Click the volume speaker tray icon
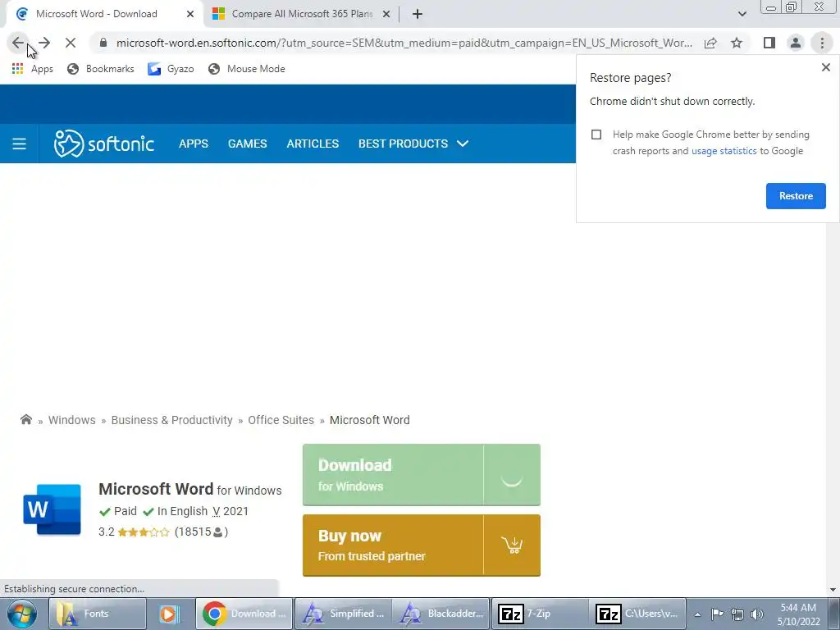The width and height of the screenshot is (840, 630). 757,614
